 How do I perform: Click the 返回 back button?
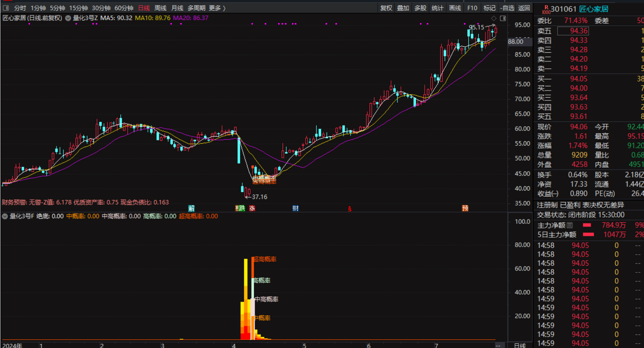524,8
